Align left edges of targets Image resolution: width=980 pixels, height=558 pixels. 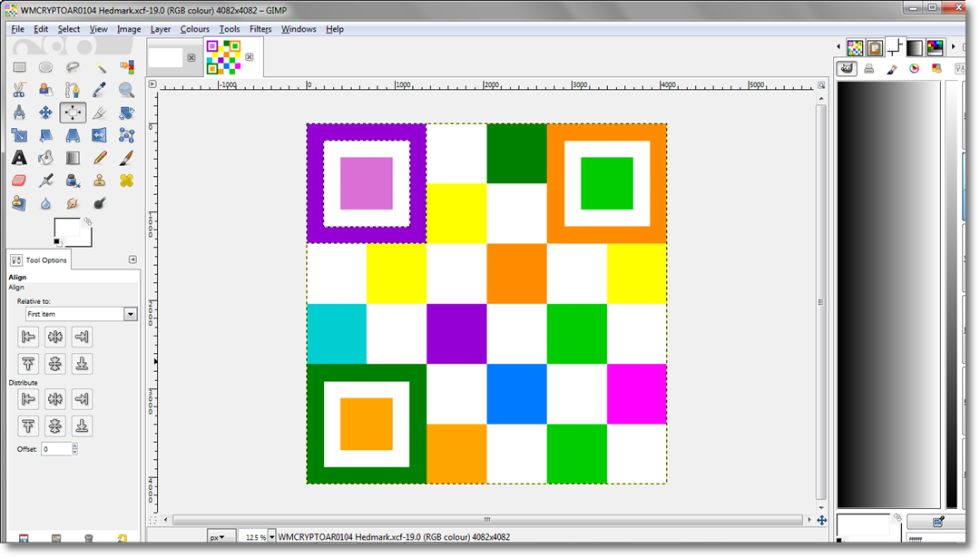[x=28, y=337]
